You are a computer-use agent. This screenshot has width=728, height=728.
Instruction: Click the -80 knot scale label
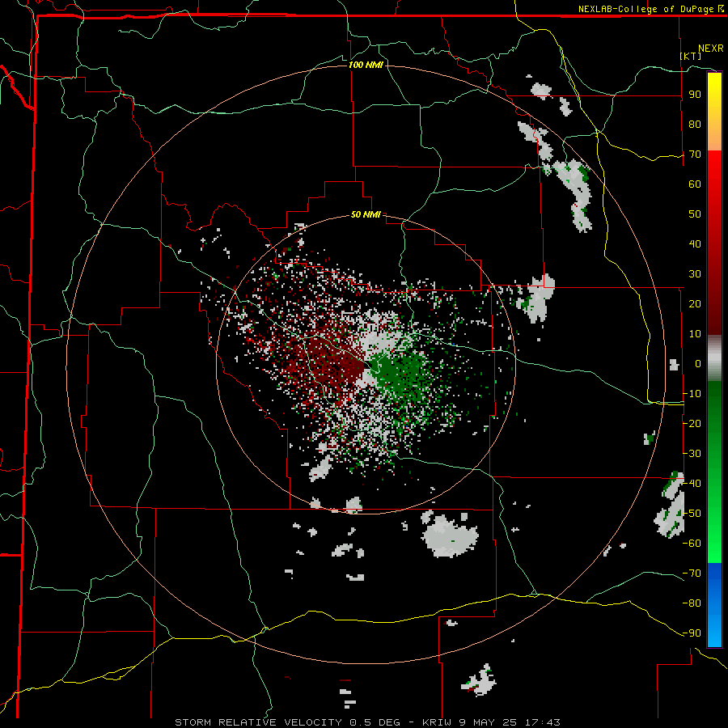point(692,603)
